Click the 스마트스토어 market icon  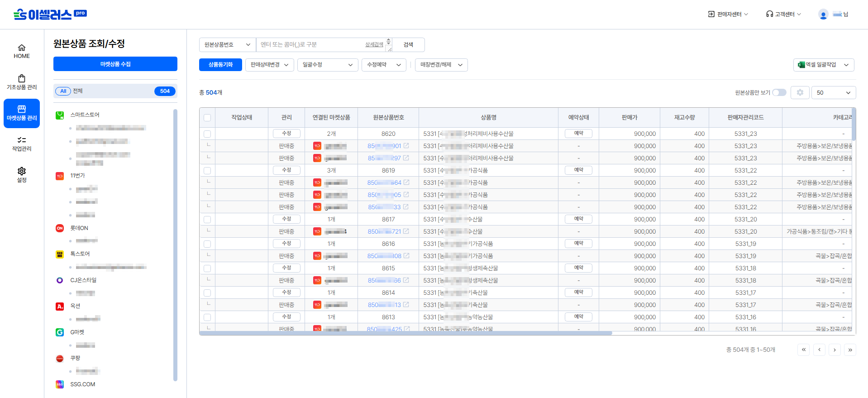60,115
